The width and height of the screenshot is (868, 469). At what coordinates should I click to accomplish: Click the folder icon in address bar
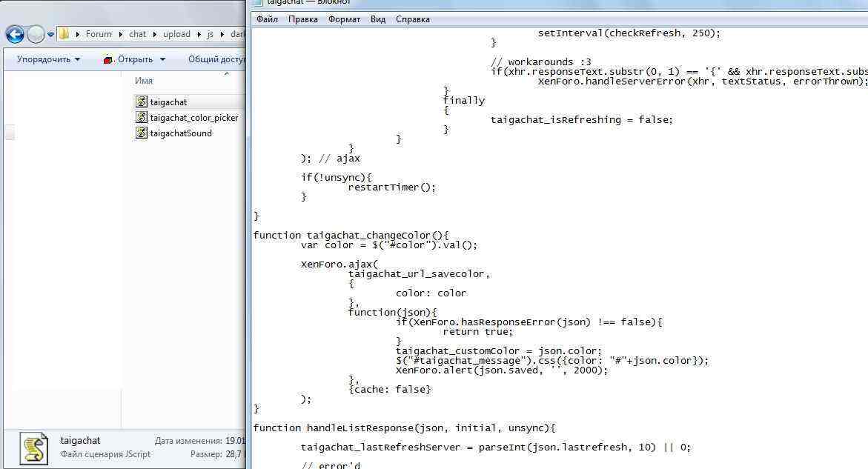pos(64,34)
